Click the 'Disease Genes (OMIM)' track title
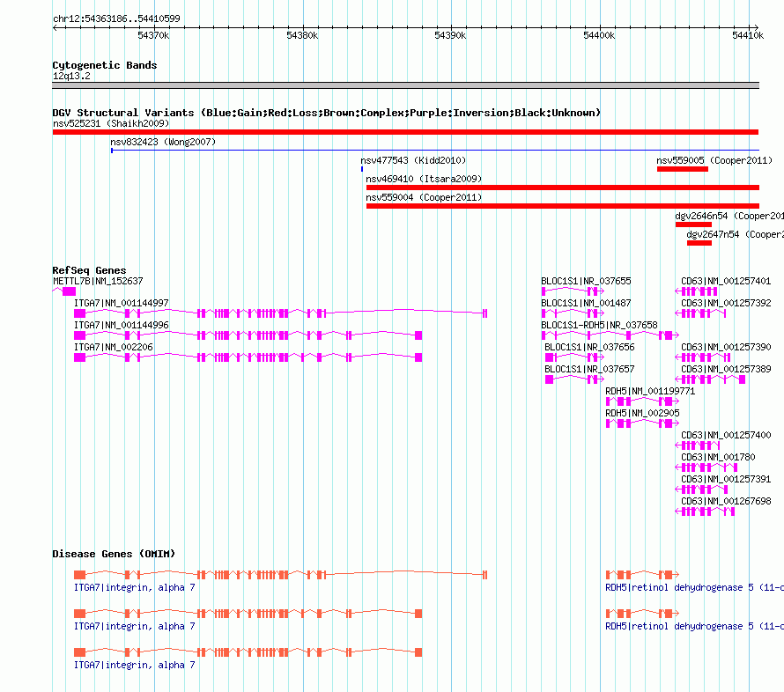The width and height of the screenshot is (784, 692). [114, 554]
